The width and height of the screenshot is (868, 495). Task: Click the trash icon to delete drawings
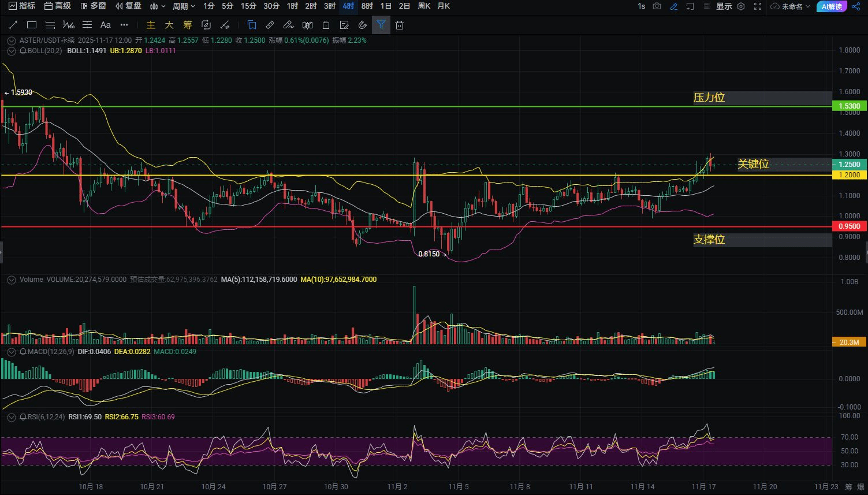pyautogui.click(x=400, y=25)
